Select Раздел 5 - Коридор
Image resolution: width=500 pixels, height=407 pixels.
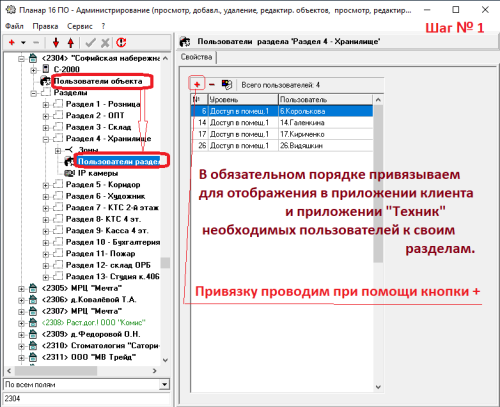(103, 185)
